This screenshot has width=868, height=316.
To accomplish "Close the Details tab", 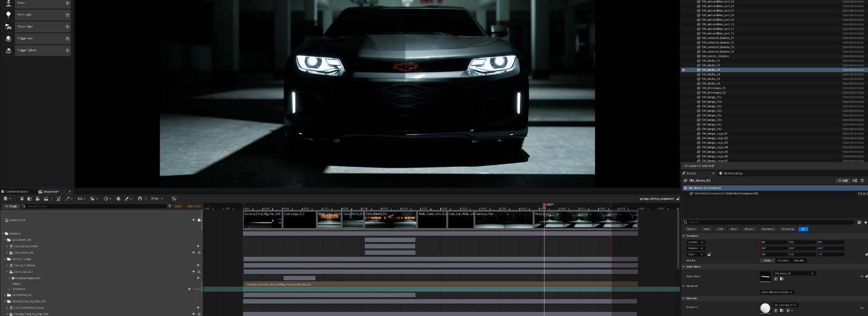I will [713, 173].
